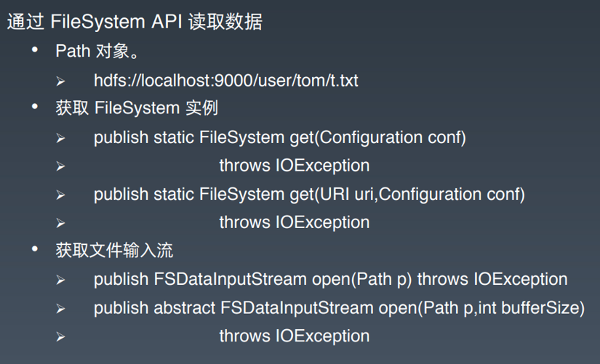This screenshot has width=600, height=364.
Task: Click arrow icon before second throws IOException
Action: [x=60, y=223]
